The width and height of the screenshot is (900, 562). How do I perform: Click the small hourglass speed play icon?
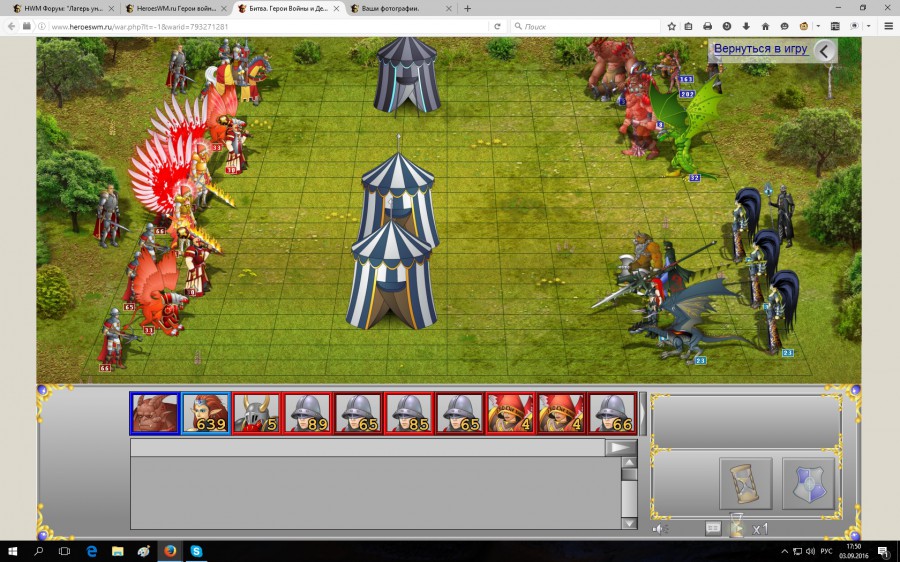pos(736,528)
